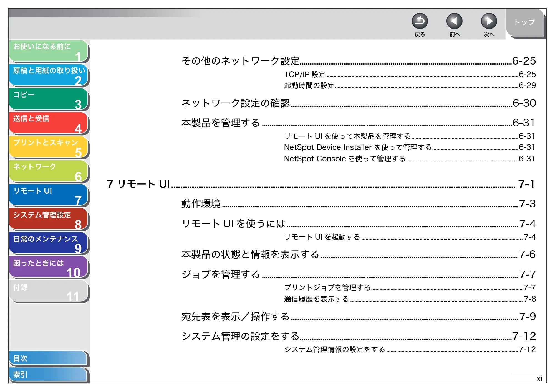
Task: Open 通信履歴を表示する page 7-8
Action: [x=410, y=299]
